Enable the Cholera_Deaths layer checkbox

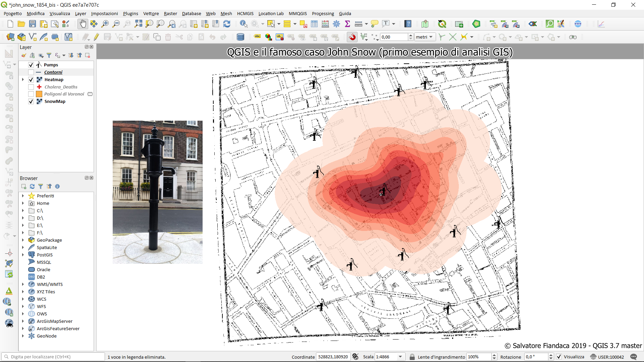pyautogui.click(x=31, y=87)
